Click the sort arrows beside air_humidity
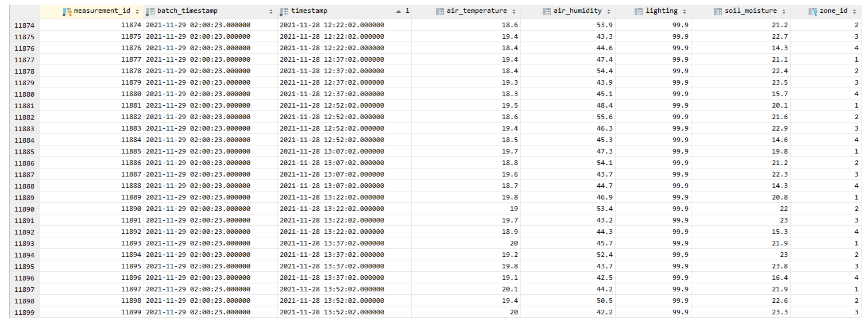The image size is (868, 329). coord(609,12)
